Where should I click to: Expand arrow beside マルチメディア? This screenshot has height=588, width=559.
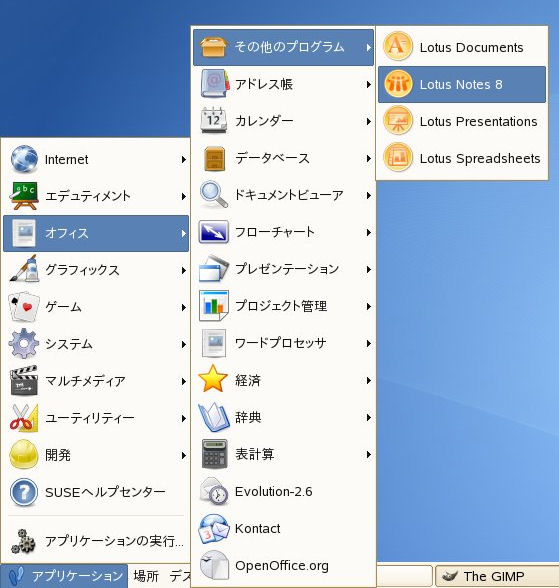183,381
